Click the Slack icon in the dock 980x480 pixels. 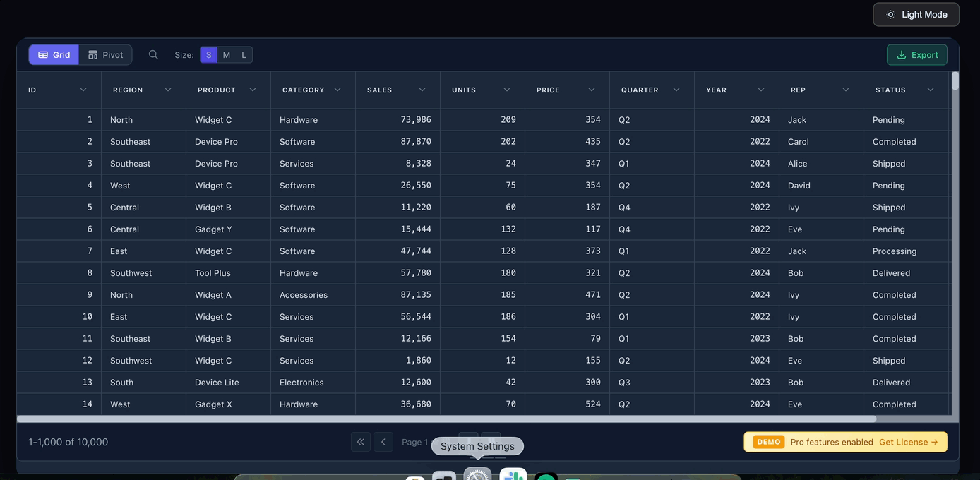pyautogui.click(x=513, y=475)
